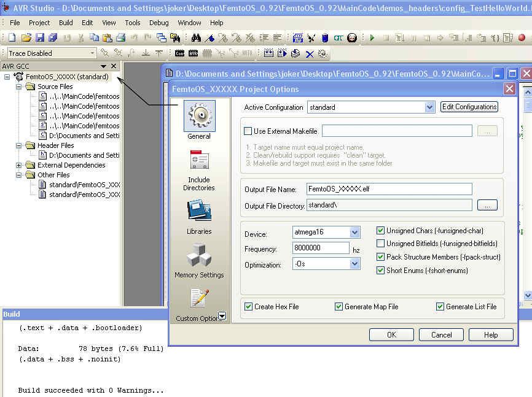
Task: Select the General options page icon
Action: point(199,120)
